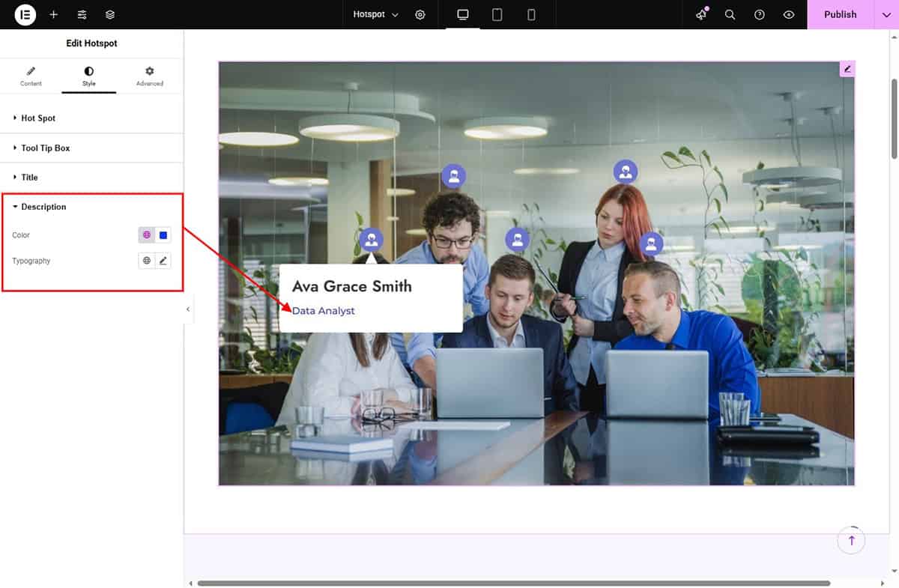Viewport: 899px width, 588px height.
Task: Open the Description color picker swatch
Action: point(163,235)
